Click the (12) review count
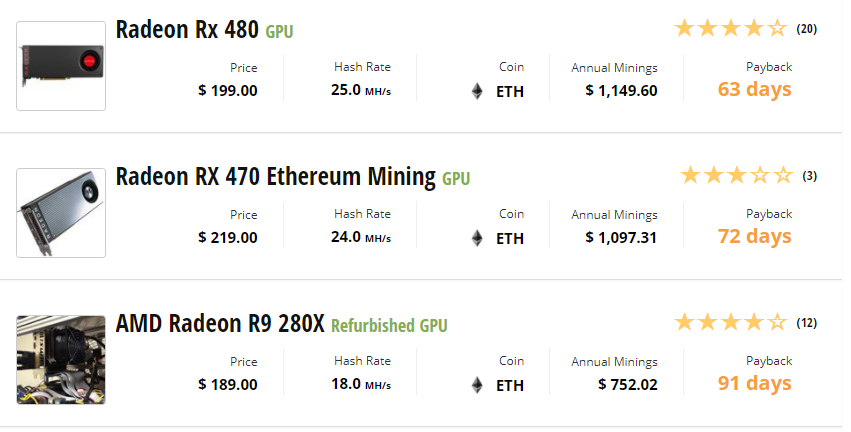The height and width of the screenshot is (432, 851). coord(806,323)
